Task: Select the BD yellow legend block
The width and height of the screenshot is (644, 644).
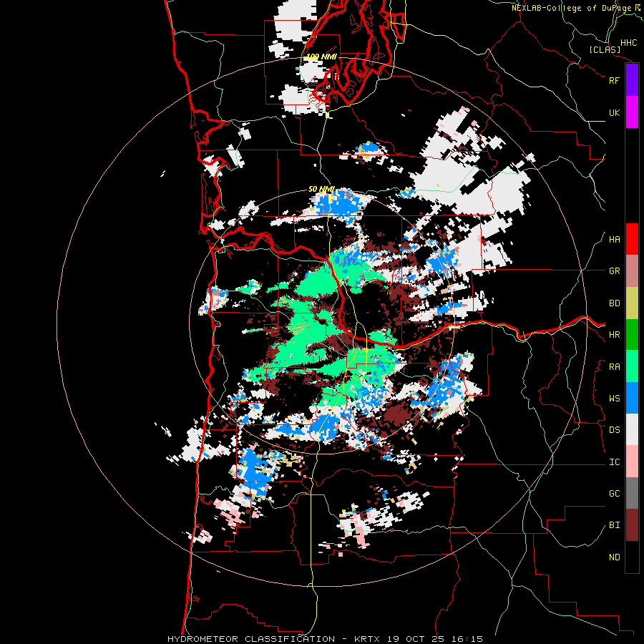Action: (632, 303)
